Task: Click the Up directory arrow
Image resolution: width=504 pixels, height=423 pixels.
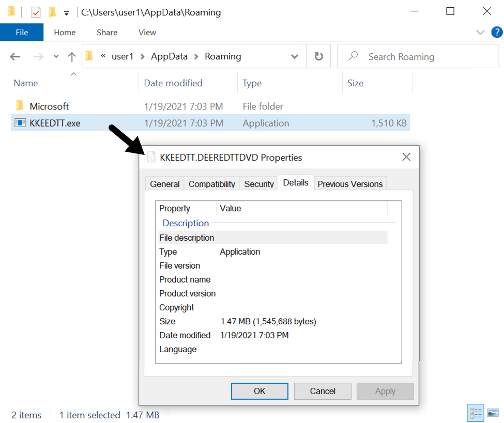Action: (72, 57)
